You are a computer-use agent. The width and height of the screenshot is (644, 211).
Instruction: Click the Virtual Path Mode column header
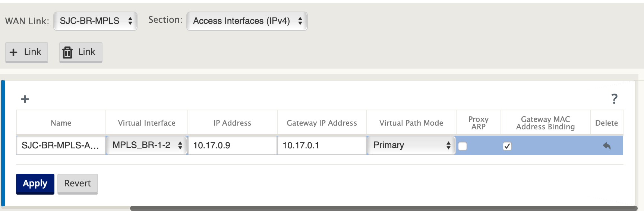pos(411,123)
